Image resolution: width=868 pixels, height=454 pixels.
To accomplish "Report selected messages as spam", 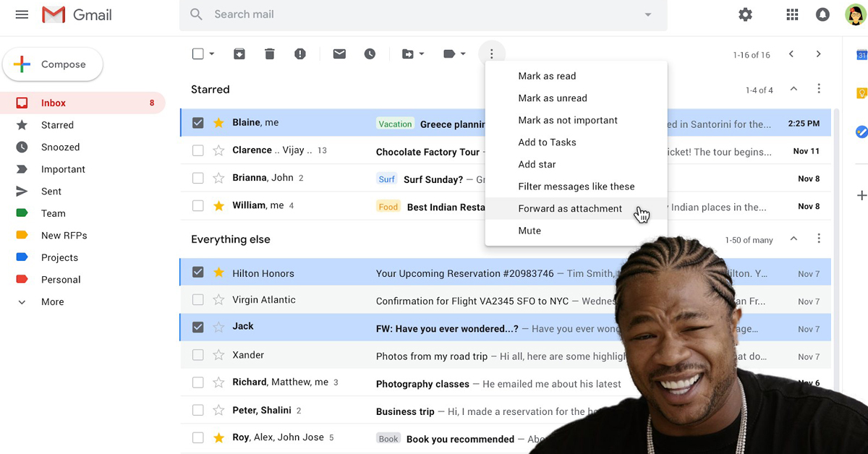I will [x=300, y=53].
